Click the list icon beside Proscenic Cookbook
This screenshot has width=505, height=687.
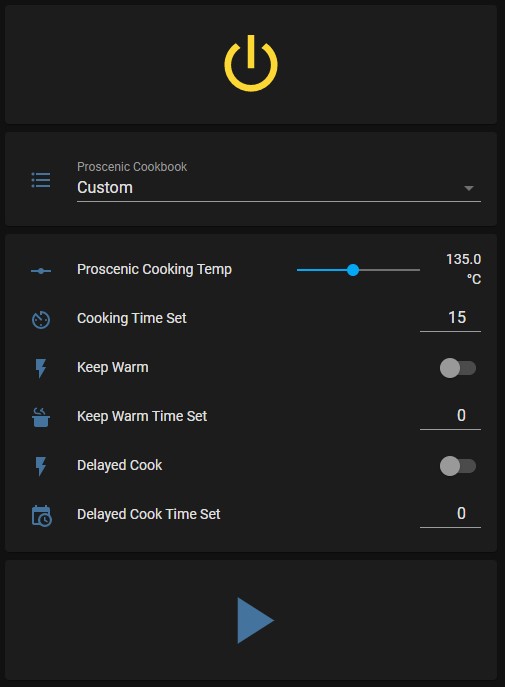pos(41,180)
